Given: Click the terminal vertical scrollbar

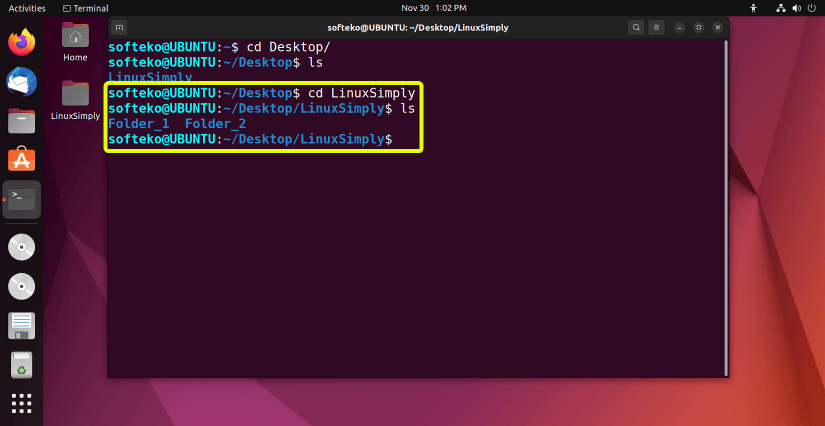Looking at the screenshot, I should tap(727, 207).
